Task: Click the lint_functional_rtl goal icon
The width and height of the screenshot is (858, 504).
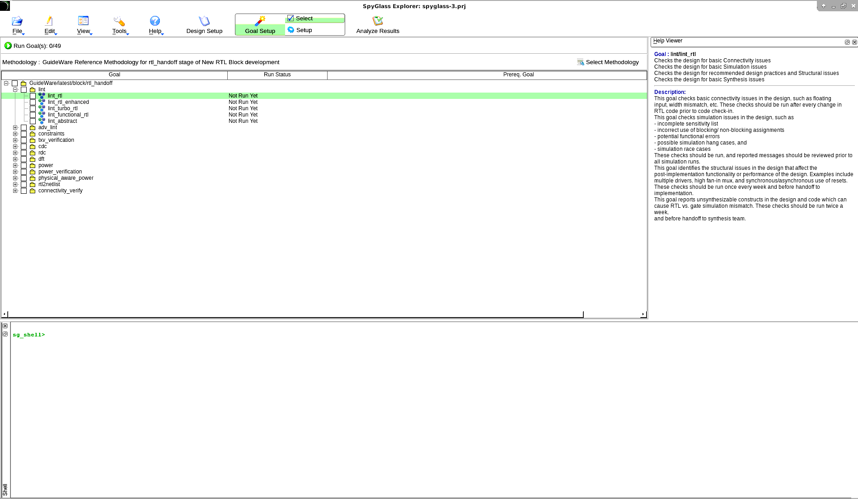Action: click(x=42, y=115)
